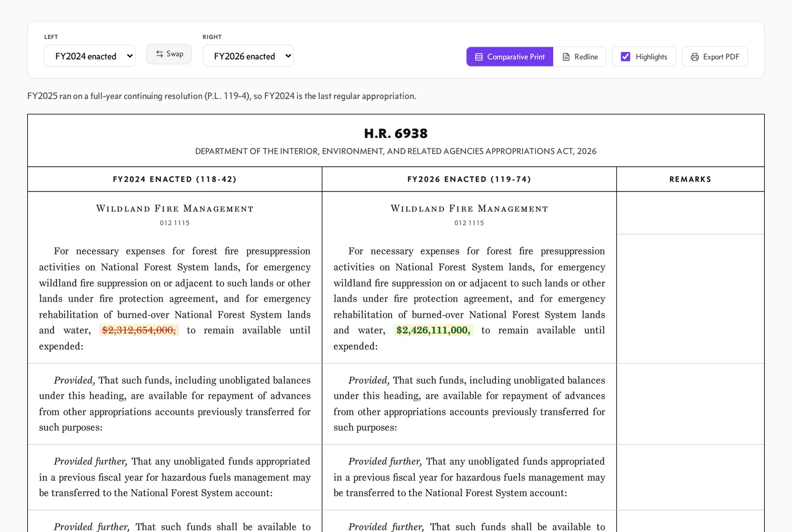Click the printer icon on Export PDF

695,57
